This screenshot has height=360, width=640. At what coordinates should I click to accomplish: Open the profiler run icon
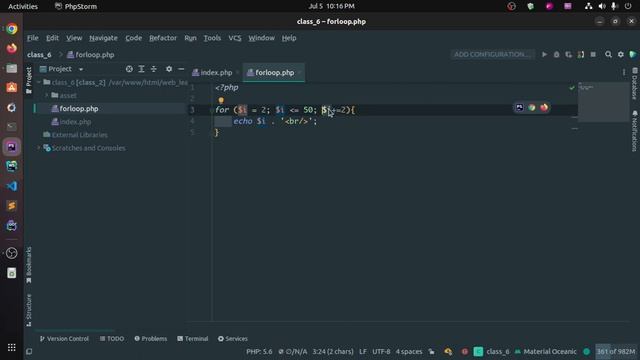tap(581, 54)
